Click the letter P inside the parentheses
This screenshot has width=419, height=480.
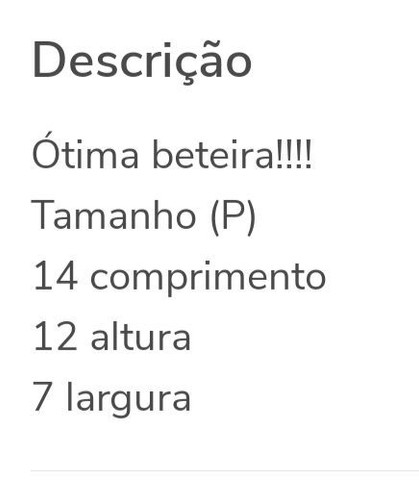[233, 215]
